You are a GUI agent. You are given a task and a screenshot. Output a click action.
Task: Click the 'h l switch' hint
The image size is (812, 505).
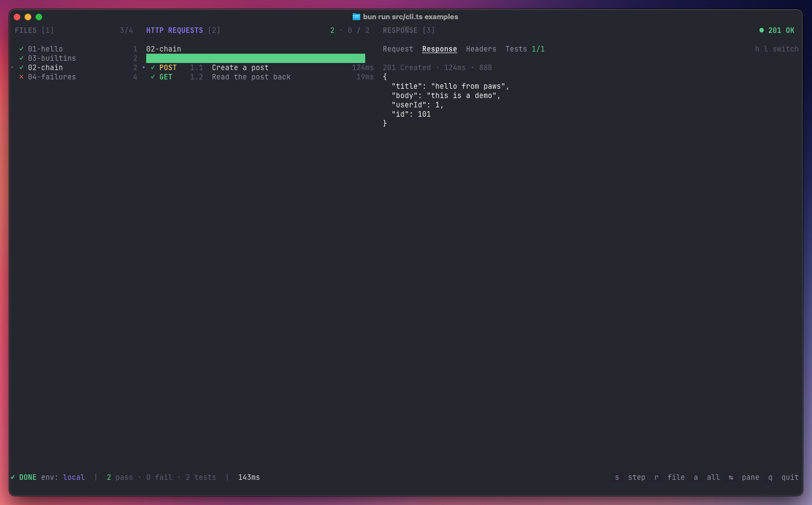tap(777, 49)
